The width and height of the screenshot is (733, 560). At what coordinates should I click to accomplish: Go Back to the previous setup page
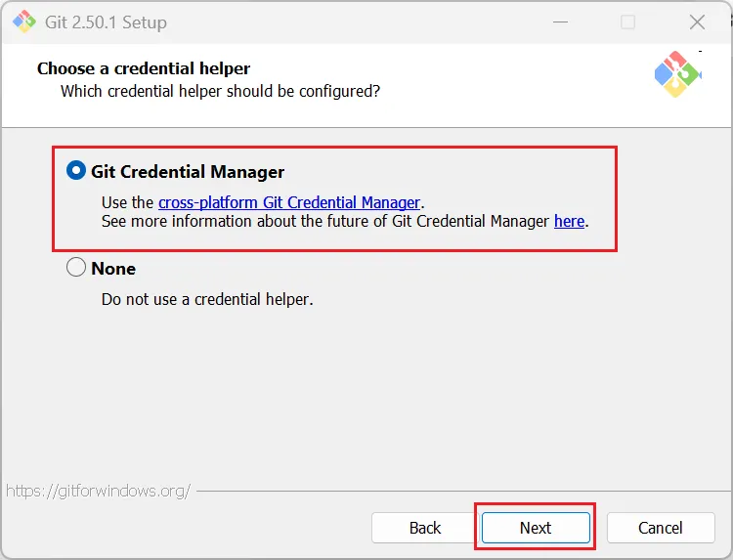(x=424, y=528)
